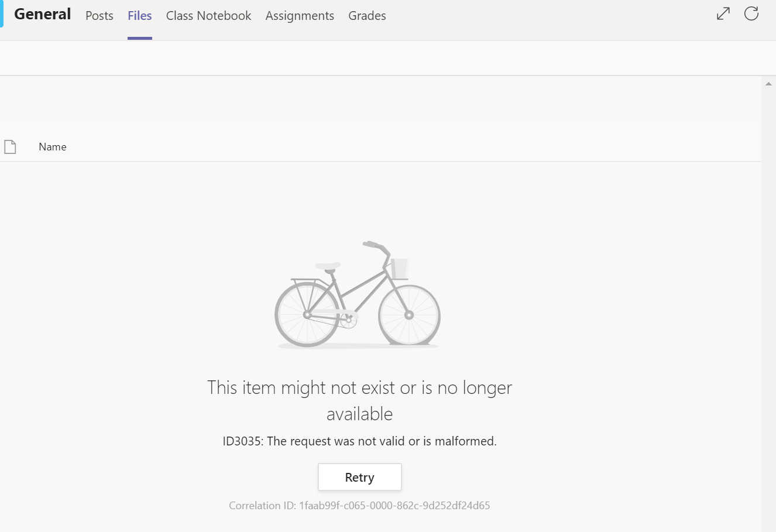Expand the tab to full screen
This screenshot has width=776, height=532.
coord(723,13)
